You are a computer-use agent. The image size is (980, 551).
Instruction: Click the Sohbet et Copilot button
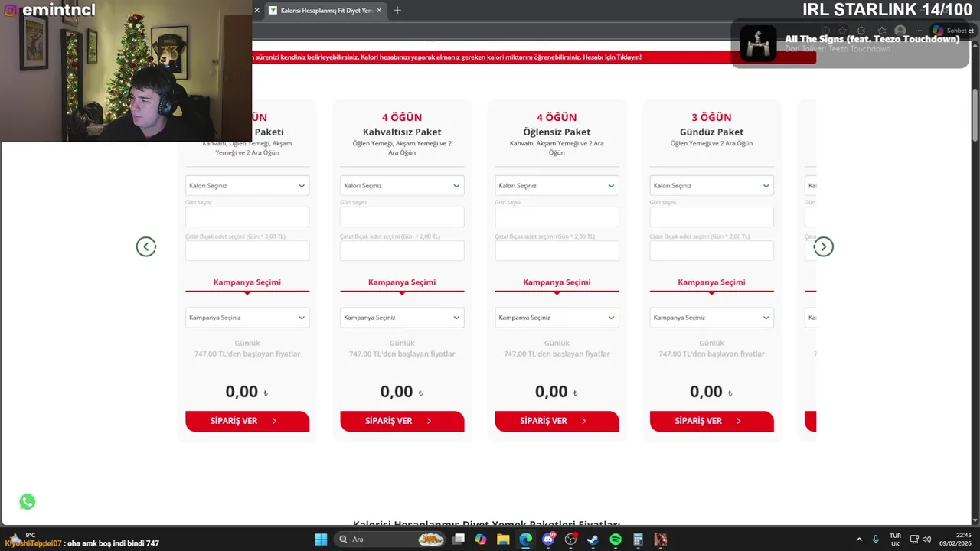pos(953,31)
